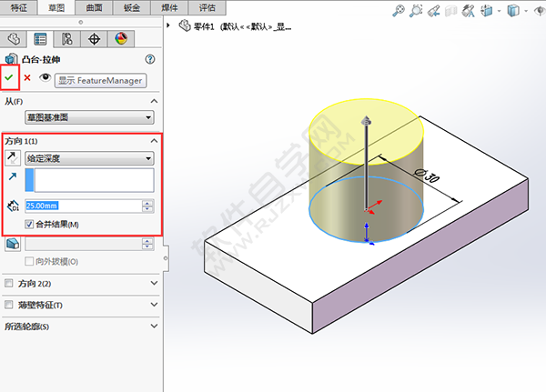Open the DimXpertManager crosshair tab
This screenshot has width=546, height=392.
(94, 38)
